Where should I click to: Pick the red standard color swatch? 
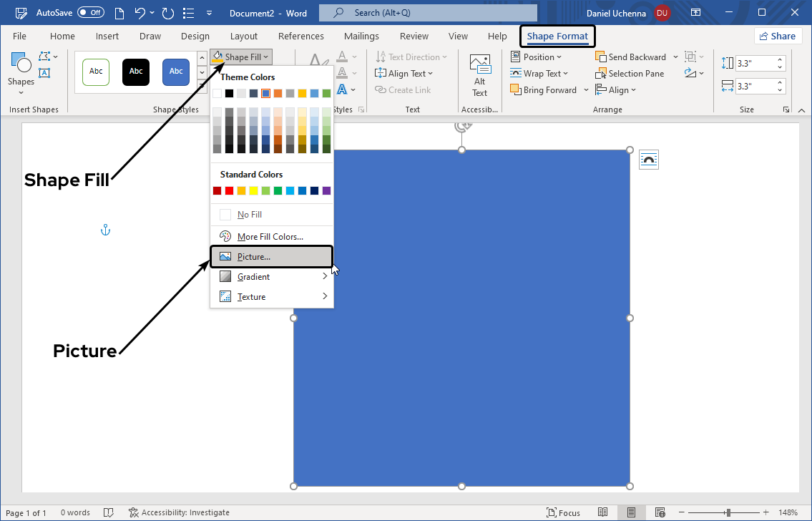[229, 191]
